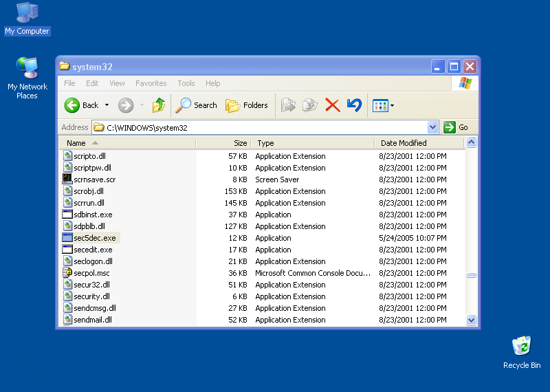Select the Recycle Bin desktop icon
This screenshot has height=392, width=550.
[x=522, y=352]
